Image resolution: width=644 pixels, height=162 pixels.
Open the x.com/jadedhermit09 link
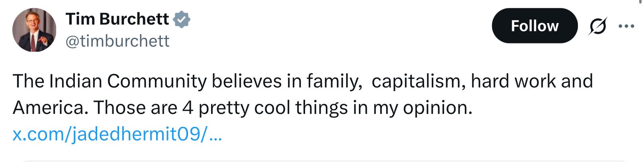pyautogui.click(x=117, y=134)
